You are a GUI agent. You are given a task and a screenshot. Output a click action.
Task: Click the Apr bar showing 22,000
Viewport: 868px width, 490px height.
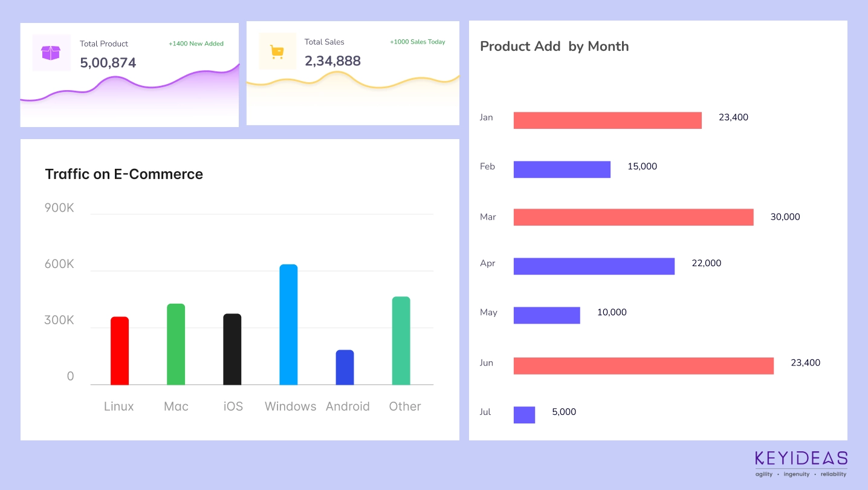pyautogui.click(x=594, y=266)
